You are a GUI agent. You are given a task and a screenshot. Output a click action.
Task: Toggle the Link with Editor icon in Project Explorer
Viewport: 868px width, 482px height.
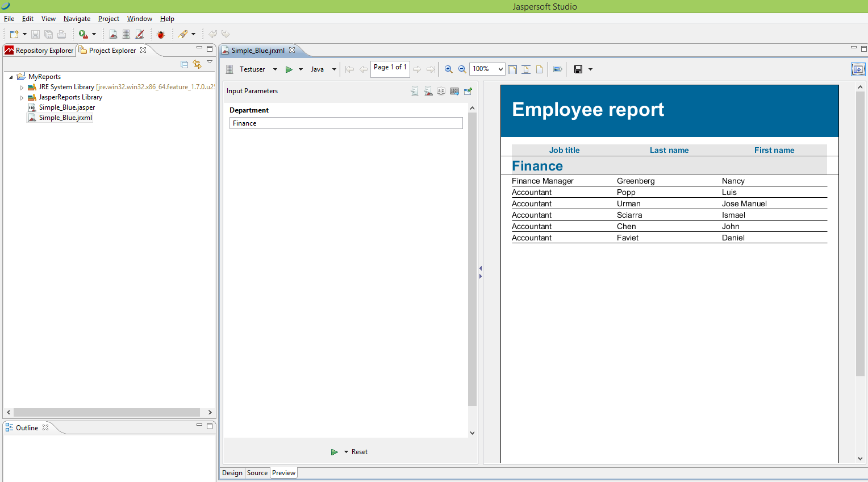click(x=197, y=64)
